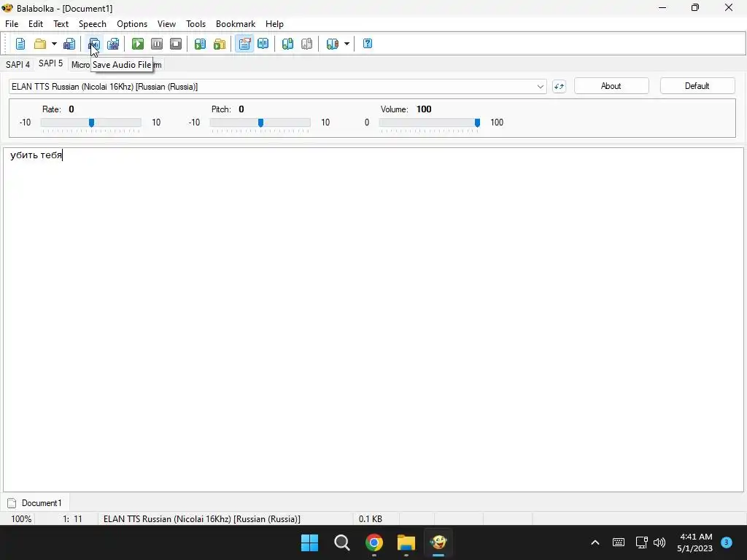Pause speech with the Pause button
747x560 pixels.
(157, 44)
